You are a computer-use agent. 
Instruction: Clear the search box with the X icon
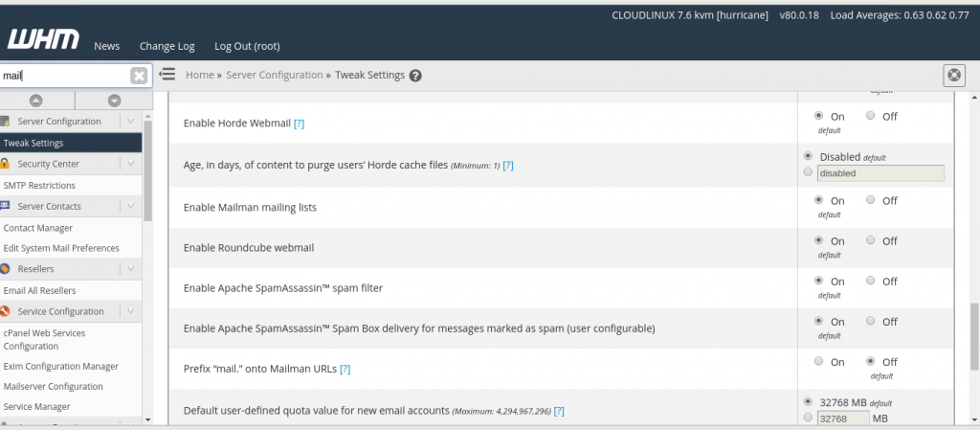139,76
